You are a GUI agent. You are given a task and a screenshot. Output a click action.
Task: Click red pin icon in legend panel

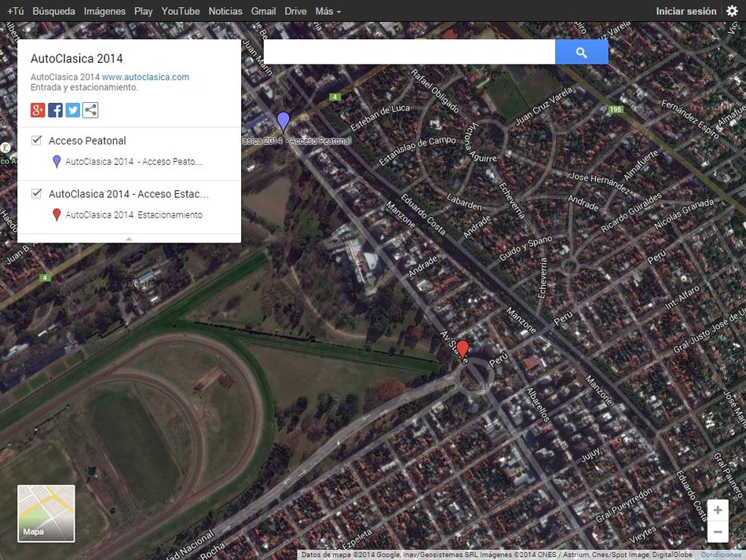coord(57,215)
